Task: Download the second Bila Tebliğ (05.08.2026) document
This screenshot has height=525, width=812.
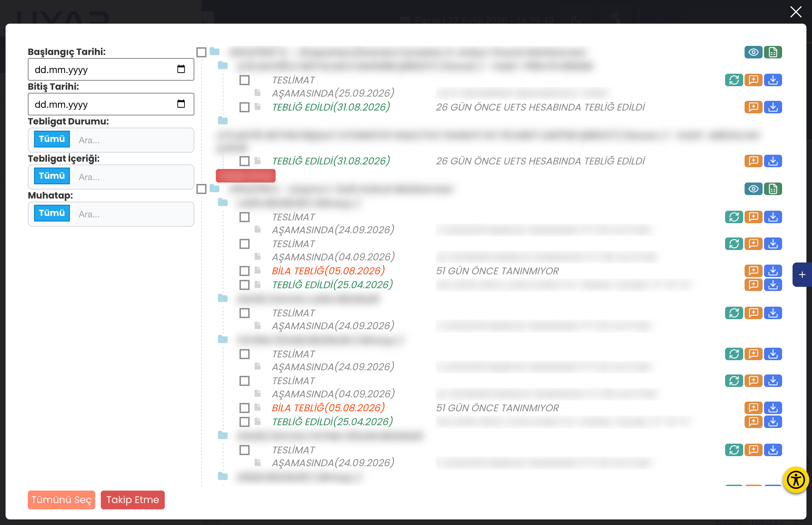Action: pyautogui.click(x=773, y=408)
